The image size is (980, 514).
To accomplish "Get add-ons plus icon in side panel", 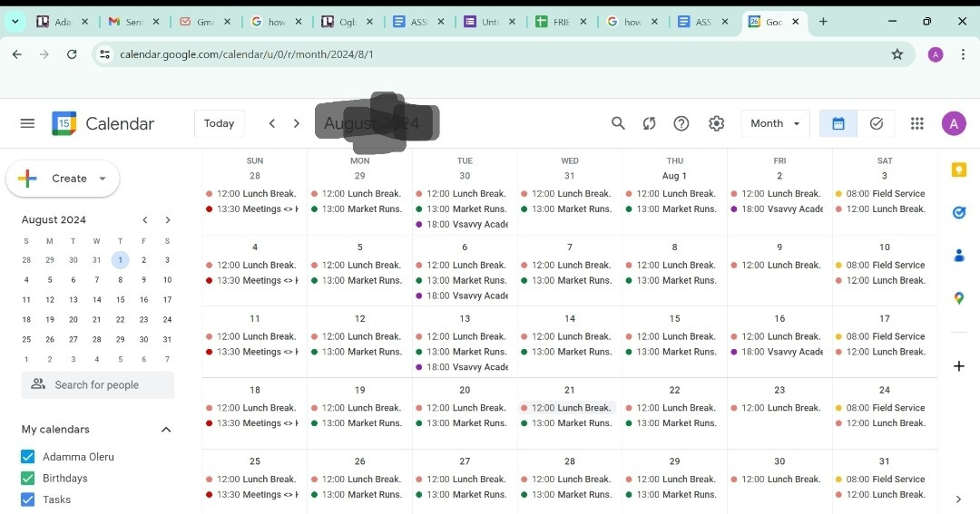I will pos(959,366).
